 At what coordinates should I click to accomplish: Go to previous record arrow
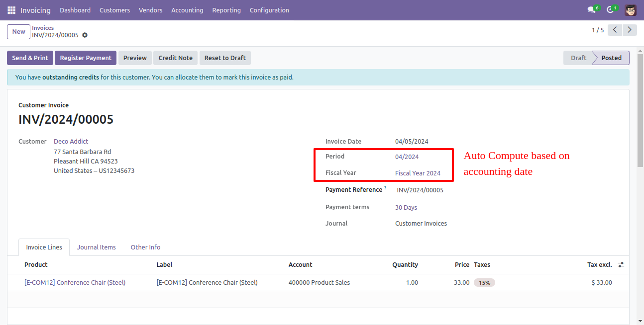pos(615,30)
